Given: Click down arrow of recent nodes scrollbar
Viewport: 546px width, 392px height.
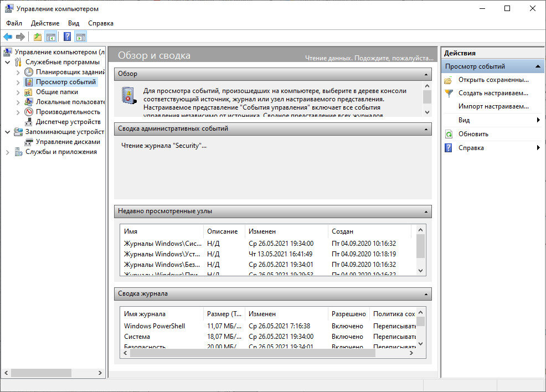Looking at the screenshot, I should point(421,271).
